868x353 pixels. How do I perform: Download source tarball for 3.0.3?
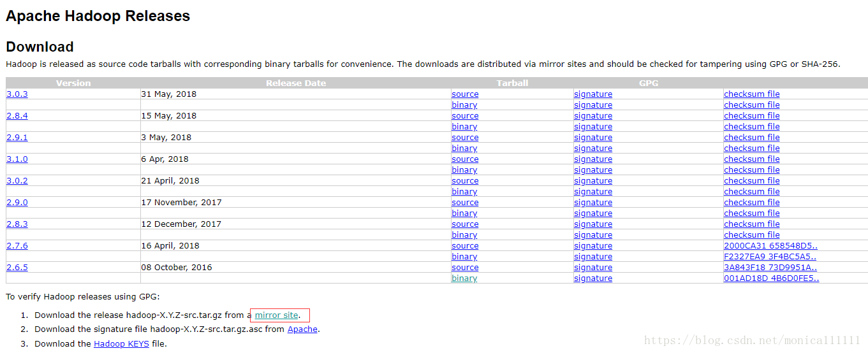coord(465,94)
